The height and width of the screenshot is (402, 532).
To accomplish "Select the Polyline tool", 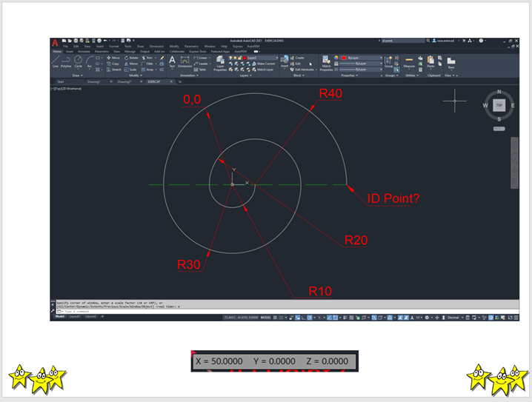I will click(x=66, y=61).
